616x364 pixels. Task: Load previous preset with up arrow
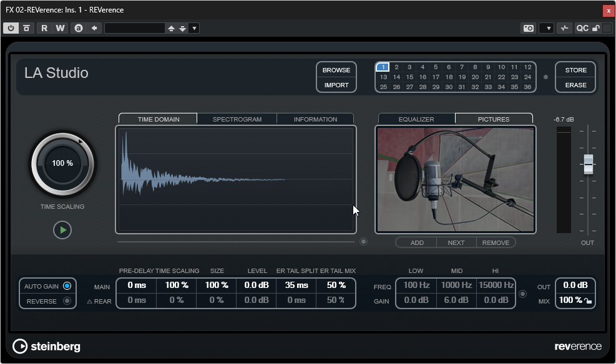171,28
